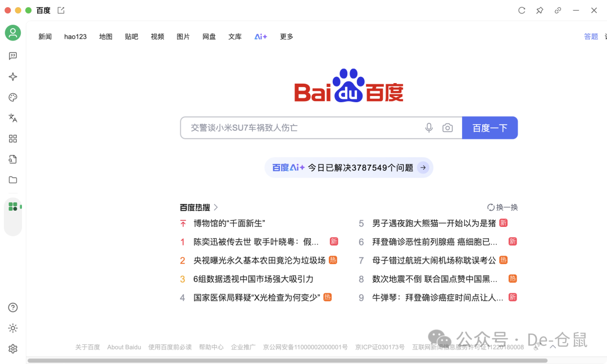Open hot topic 陈奕迅被传去世
607x364 pixels.
256,242
